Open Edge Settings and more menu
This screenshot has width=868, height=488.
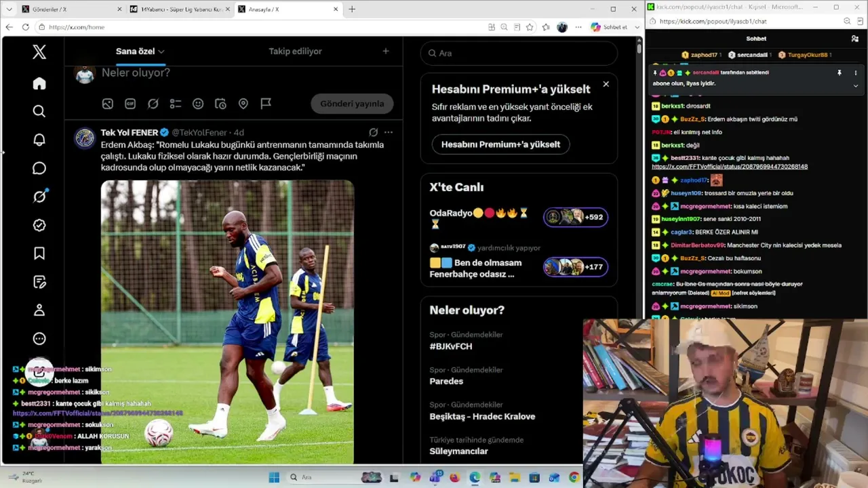[x=578, y=27]
